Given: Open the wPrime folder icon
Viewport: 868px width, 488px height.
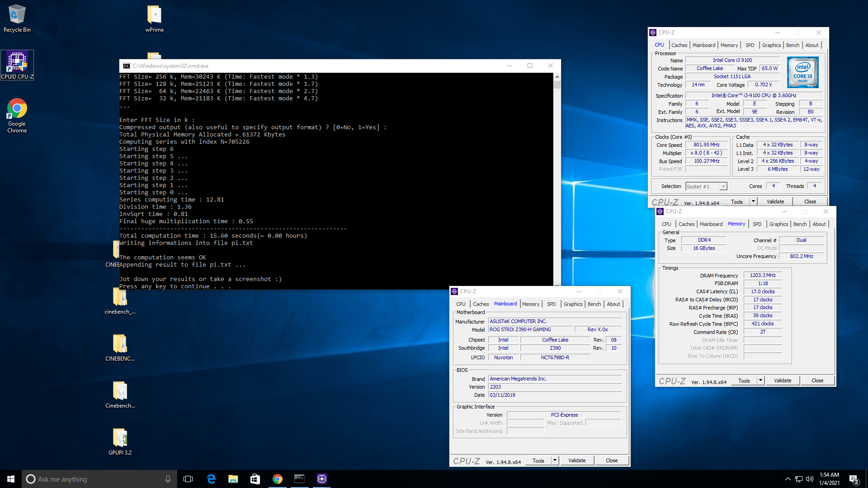Looking at the screenshot, I should click(x=155, y=18).
